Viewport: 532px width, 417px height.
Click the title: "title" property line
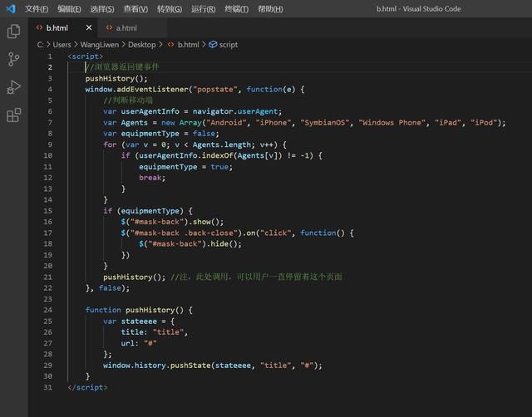(155, 332)
